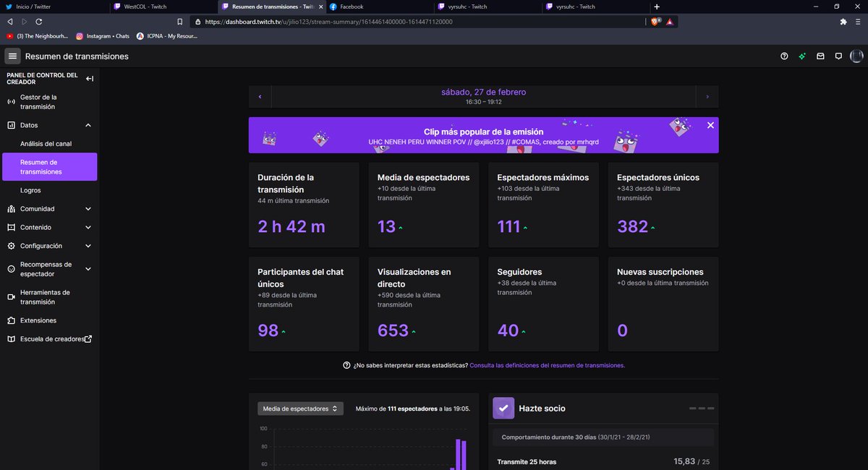
Task: Click the bookmark page icon in the address bar
Action: pyautogui.click(x=180, y=22)
